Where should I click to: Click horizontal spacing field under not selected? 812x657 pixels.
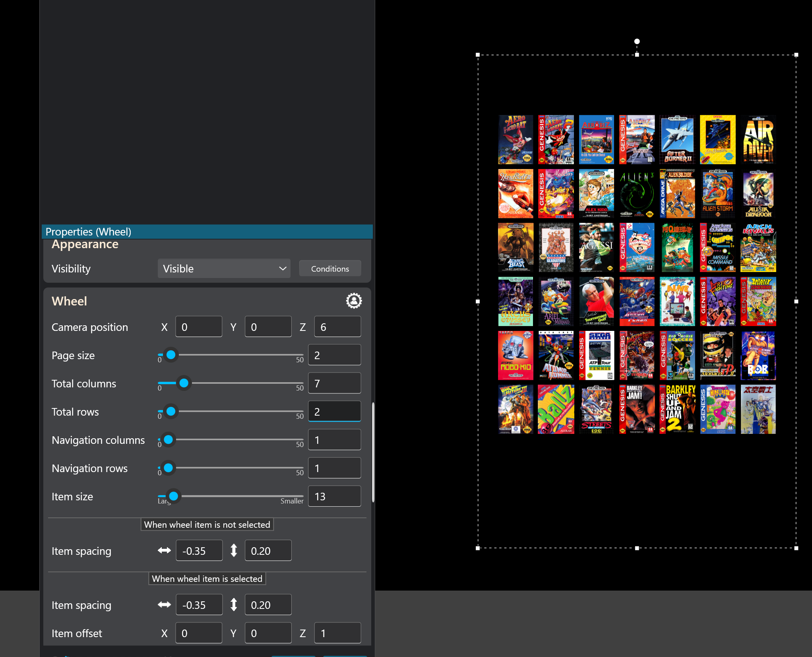coord(199,551)
